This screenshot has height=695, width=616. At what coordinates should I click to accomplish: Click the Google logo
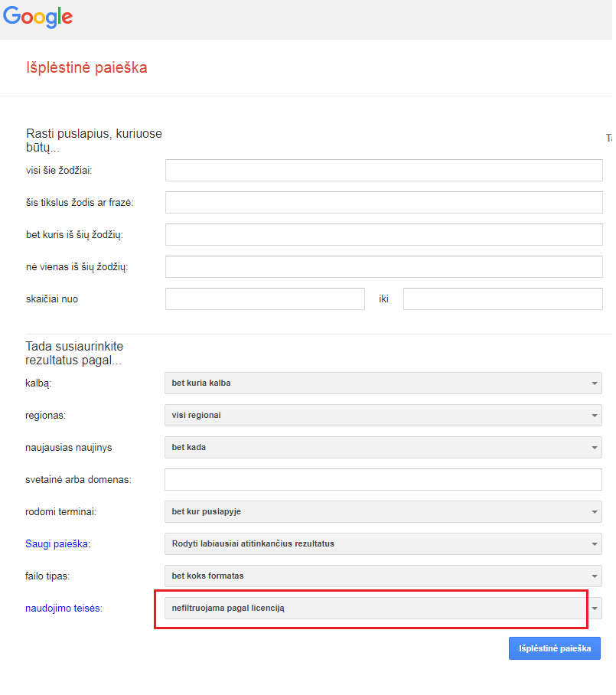pos(37,17)
